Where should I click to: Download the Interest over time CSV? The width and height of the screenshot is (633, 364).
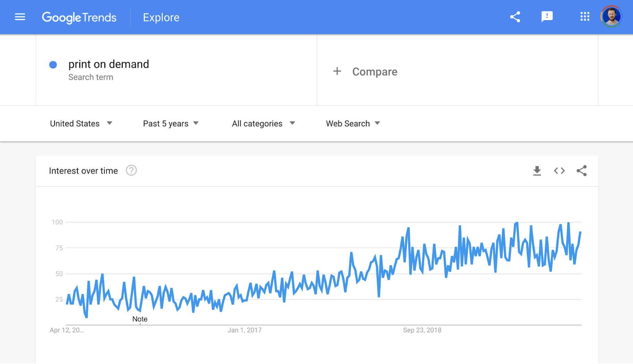[537, 171]
